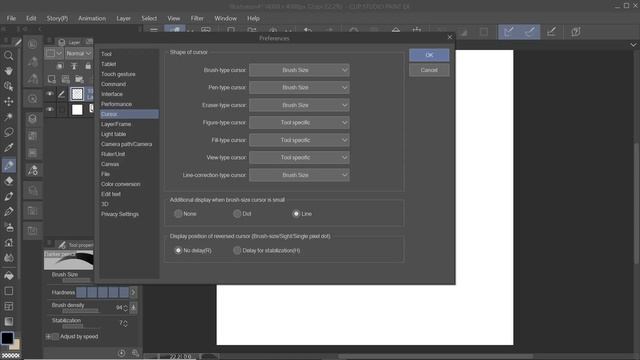This screenshot has height=360, width=640.
Task: Open the Normal blending mode dropdown
Action: pos(78,53)
